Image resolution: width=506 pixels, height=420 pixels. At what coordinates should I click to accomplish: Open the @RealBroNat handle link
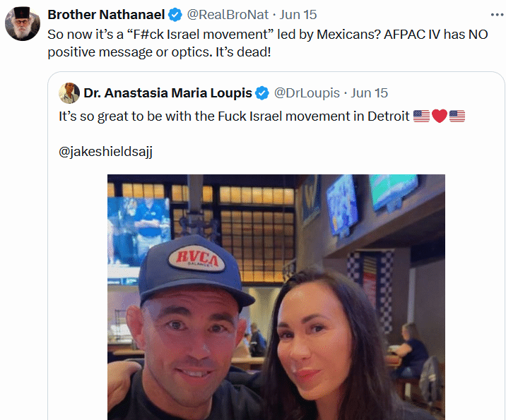228,15
